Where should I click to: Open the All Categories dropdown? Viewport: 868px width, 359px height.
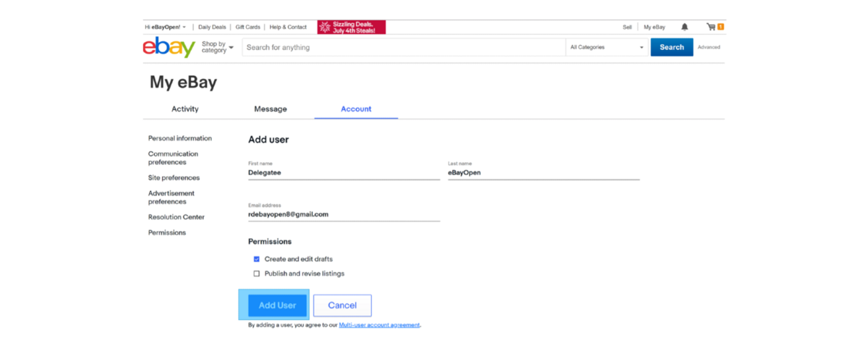coord(607,47)
